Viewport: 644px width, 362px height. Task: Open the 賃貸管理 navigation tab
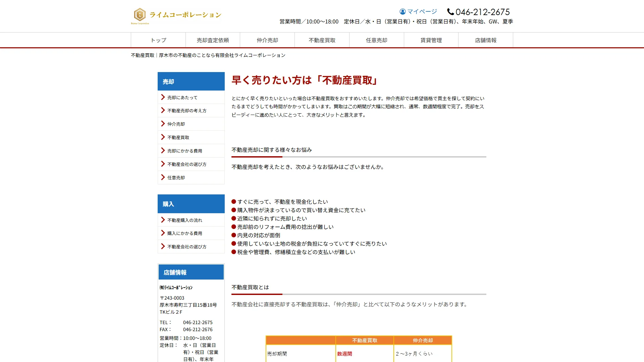[431, 40]
